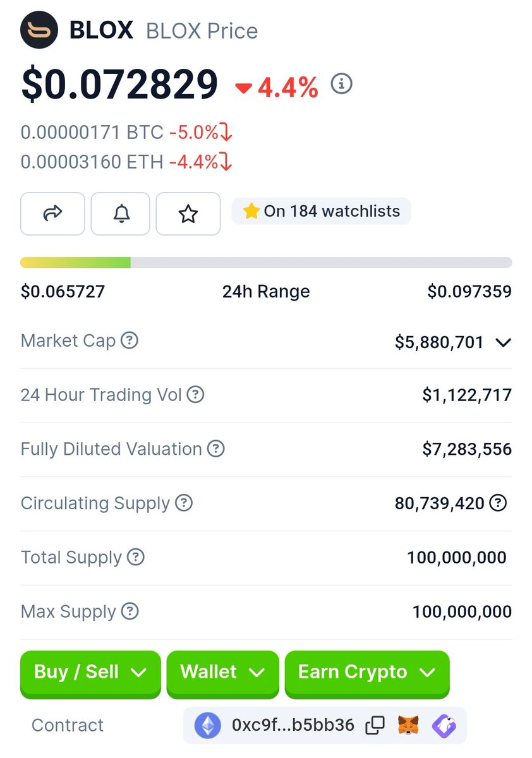The image size is (532, 758).
Task: Show Market Cap help tooltip icon
Action: 130,341
